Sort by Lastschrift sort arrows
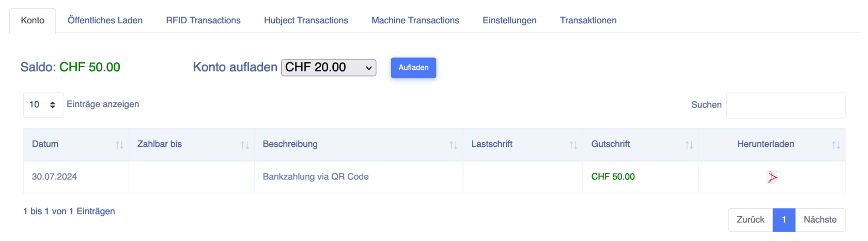 coord(573,145)
